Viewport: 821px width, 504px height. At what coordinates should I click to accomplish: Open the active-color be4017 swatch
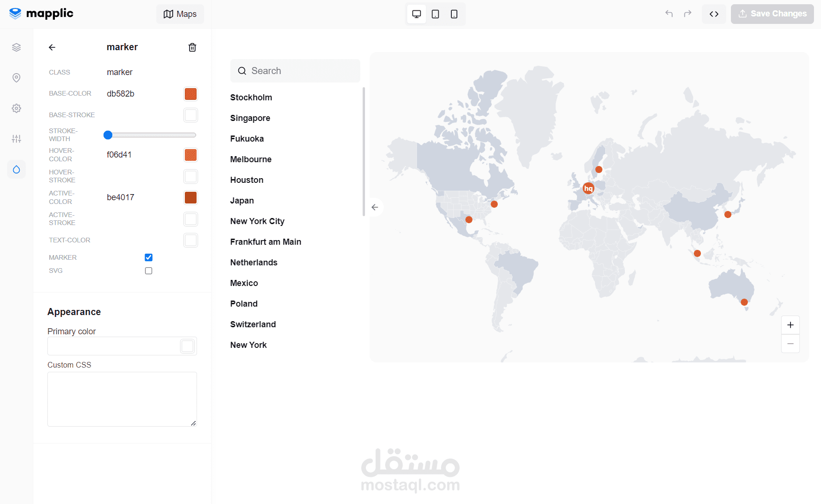[x=190, y=197]
